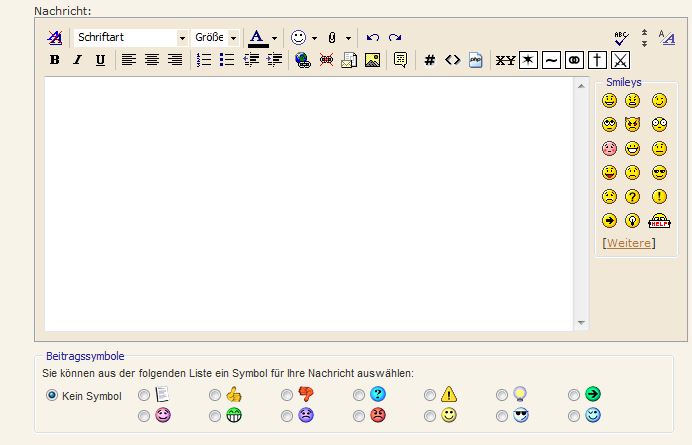Click the 'Weitere' smileys link
Screen dimensions: 692x445
click(629, 243)
